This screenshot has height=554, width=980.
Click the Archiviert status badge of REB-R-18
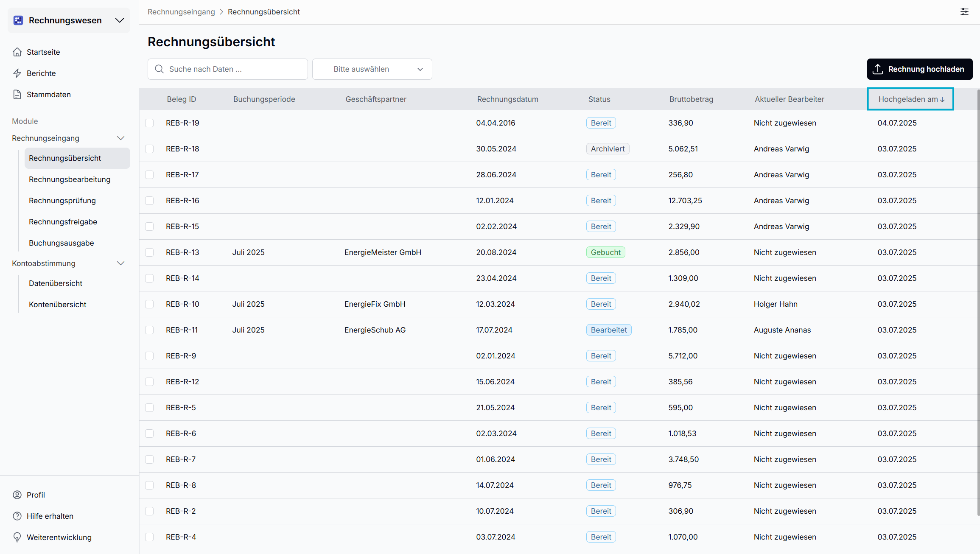pos(608,149)
